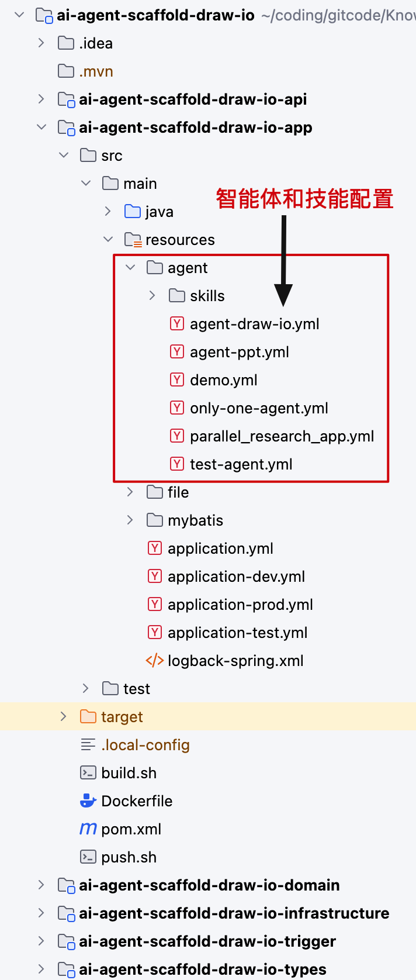Click the text file icon of .local-config
The image size is (416, 980).
(88, 745)
